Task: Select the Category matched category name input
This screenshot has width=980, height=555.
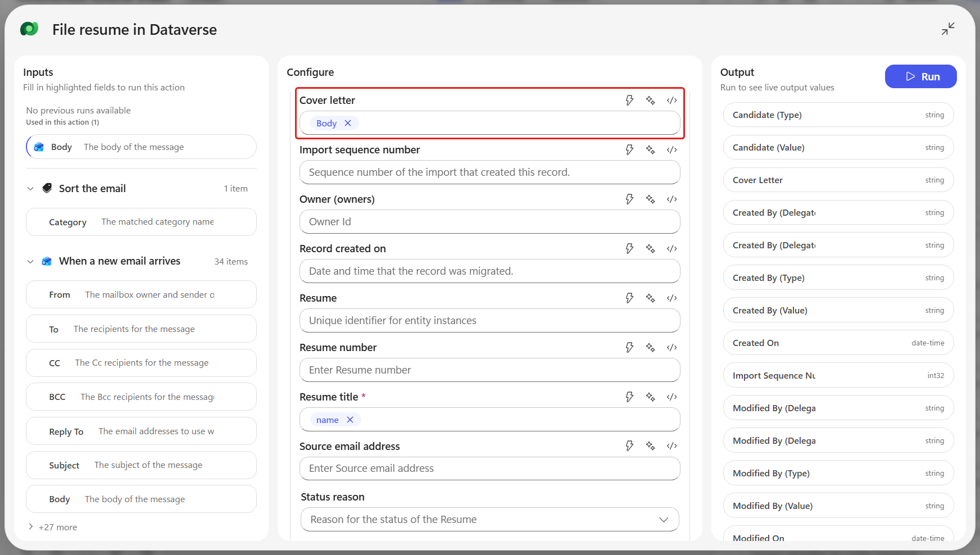Action: [x=141, y=222]
